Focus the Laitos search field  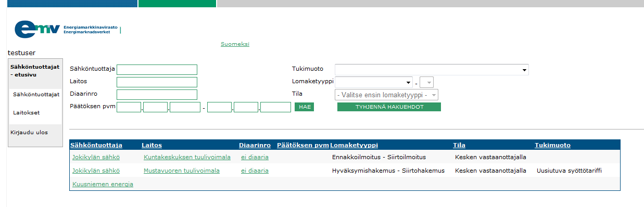tap(157, 82)
